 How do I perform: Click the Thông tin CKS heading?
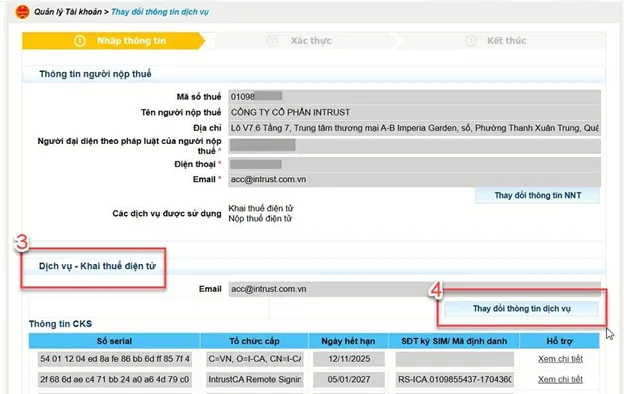click(x=60, y=324)
